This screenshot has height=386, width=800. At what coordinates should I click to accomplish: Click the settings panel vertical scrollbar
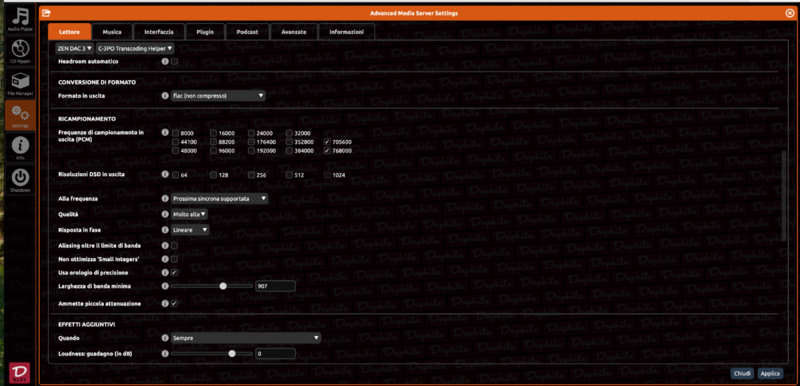coord(785,195)
